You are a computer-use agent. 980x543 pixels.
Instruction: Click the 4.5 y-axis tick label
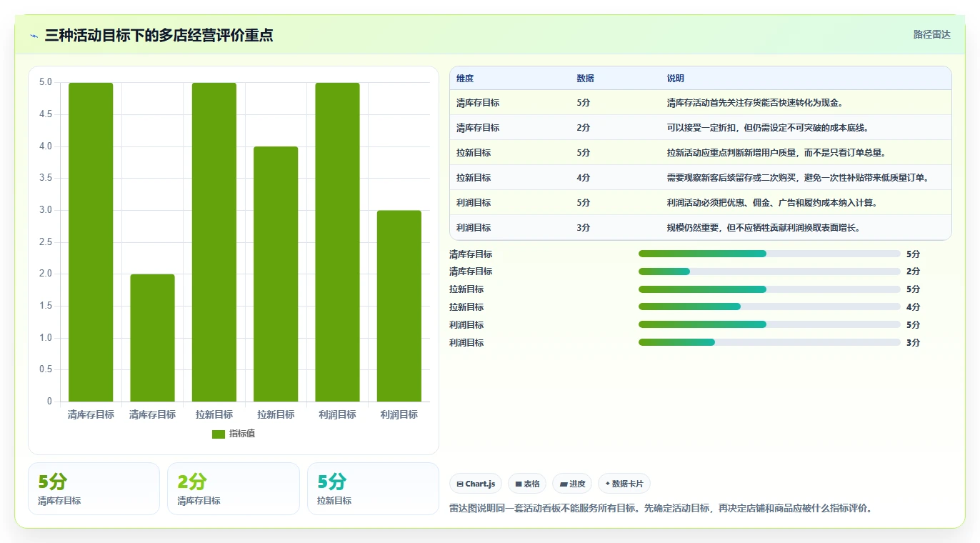point(45,114)
